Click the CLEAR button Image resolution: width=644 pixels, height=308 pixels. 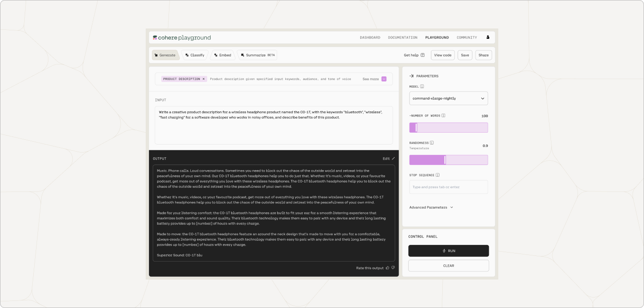coord(448,266)
